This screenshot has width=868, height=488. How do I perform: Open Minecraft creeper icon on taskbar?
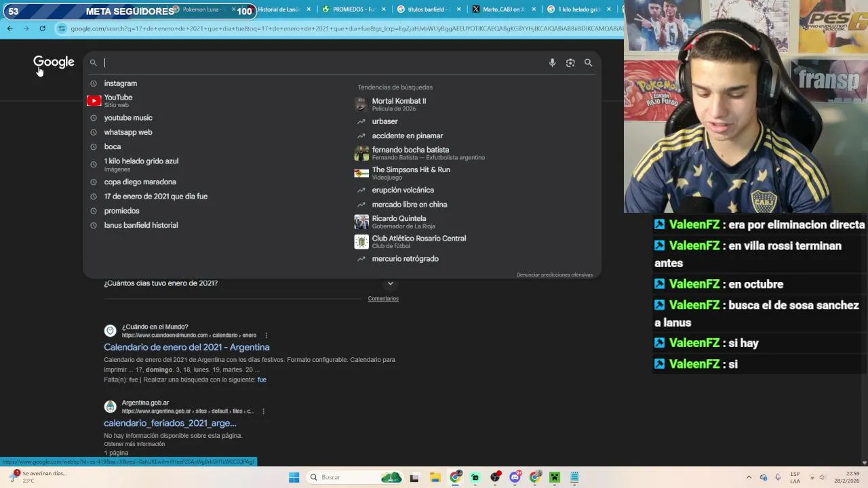(x=555, y=477)
